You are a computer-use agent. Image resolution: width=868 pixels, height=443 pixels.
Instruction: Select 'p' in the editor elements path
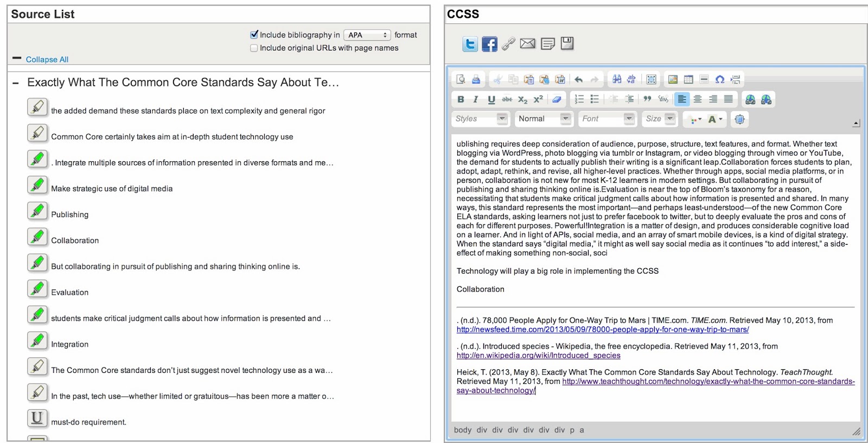(x=572, y=430)
